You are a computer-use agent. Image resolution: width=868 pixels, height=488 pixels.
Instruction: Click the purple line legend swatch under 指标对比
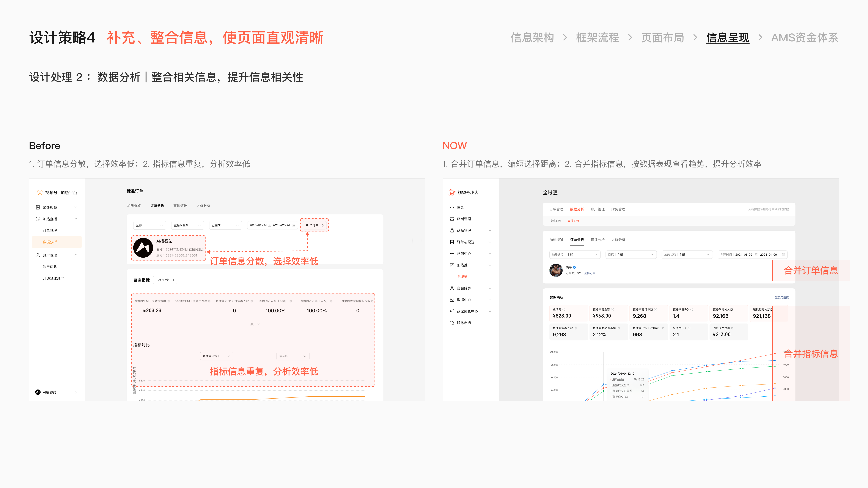pyautogui.click(x=270, y=356)
